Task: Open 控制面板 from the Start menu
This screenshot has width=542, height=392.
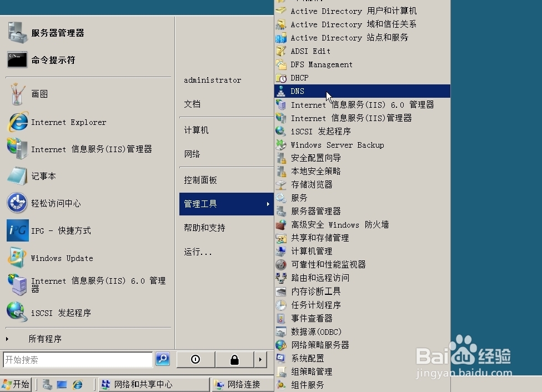Action: 227,180
